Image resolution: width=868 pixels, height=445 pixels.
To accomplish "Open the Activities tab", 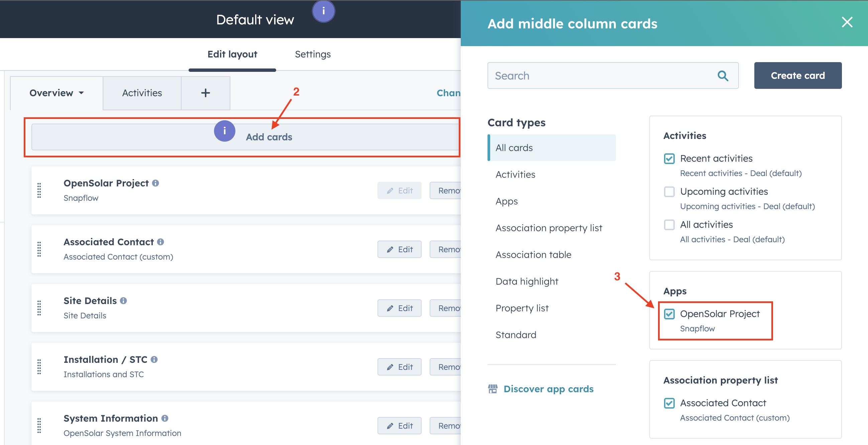I will [x=142, y=93].
